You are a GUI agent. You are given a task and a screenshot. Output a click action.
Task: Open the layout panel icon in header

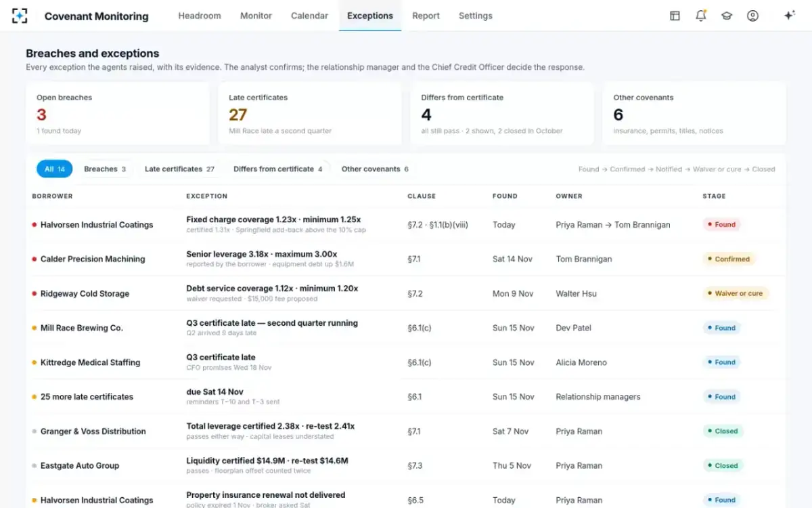675,16
